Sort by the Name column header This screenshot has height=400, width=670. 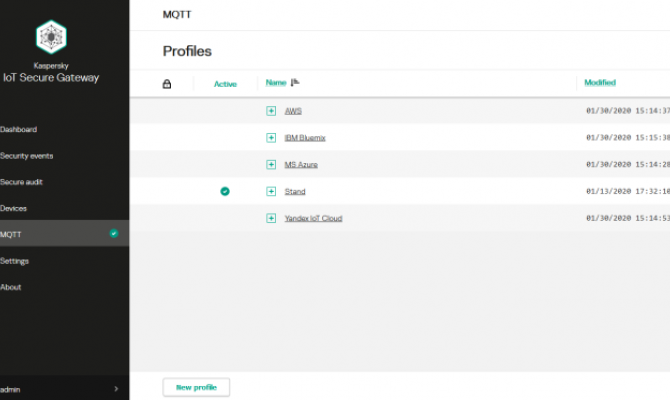tap(276, 82)
